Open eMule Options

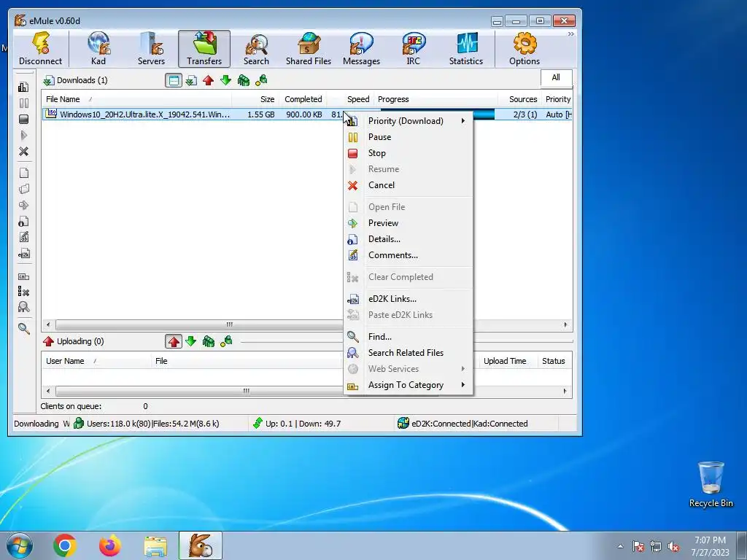[524, 49]
